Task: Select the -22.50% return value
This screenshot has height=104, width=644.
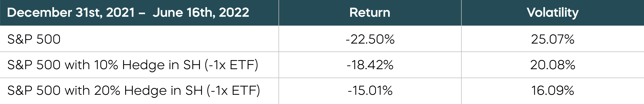Action: pyautogui.click(x=370, y=39)
